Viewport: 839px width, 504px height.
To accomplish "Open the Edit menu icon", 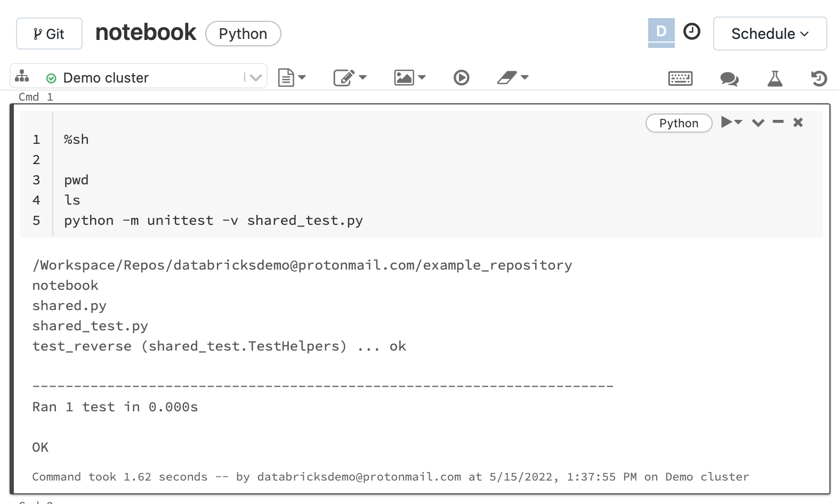I will pos(350,78).
